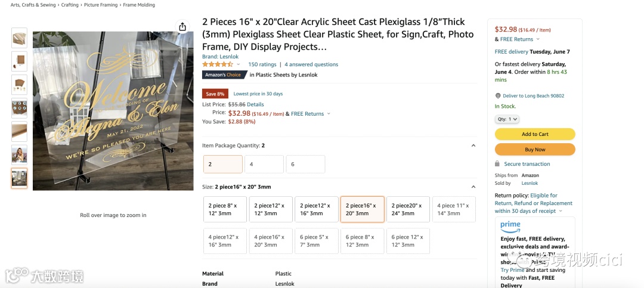Click the star rating icons
Image resolution: width=644 pixels, height=288 pixels.
point(218,64)
